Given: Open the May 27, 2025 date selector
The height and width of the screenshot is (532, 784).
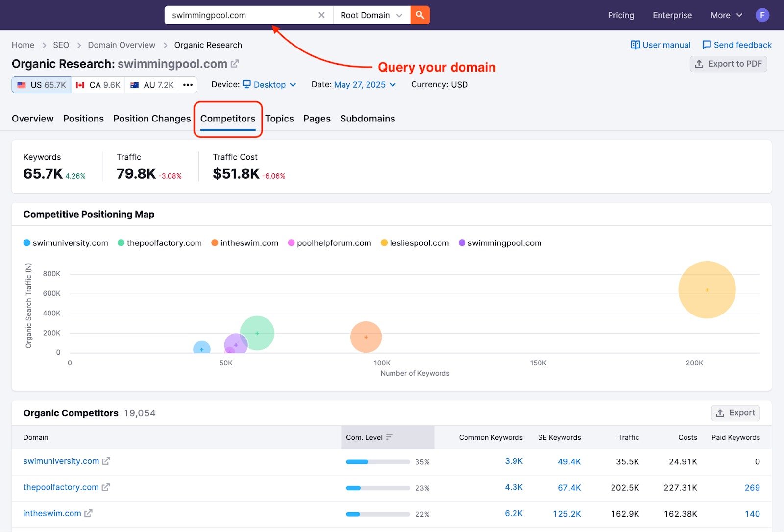Looking at the screenshot, I should coord(360,84).
